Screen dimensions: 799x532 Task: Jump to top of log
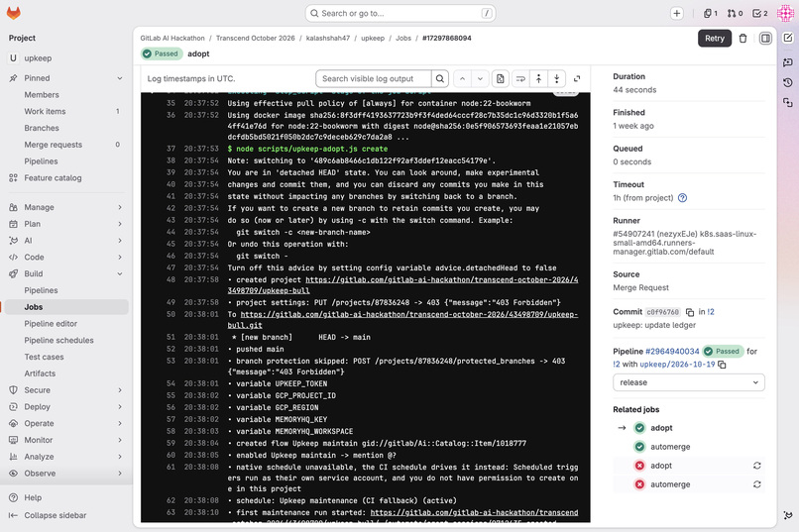538,79
